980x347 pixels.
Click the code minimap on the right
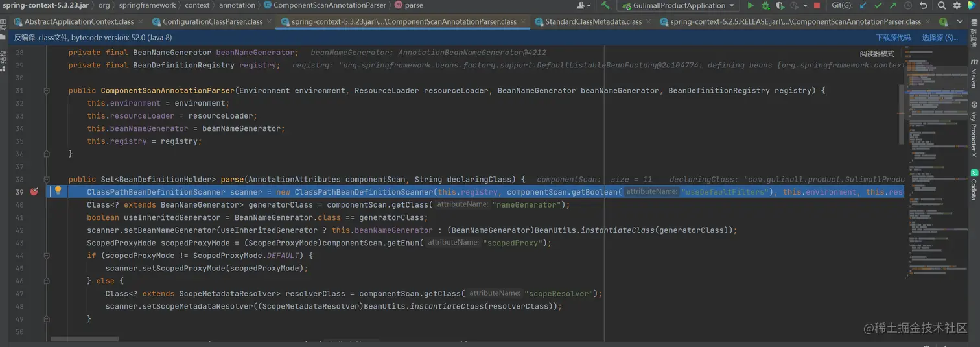(936, 162)
